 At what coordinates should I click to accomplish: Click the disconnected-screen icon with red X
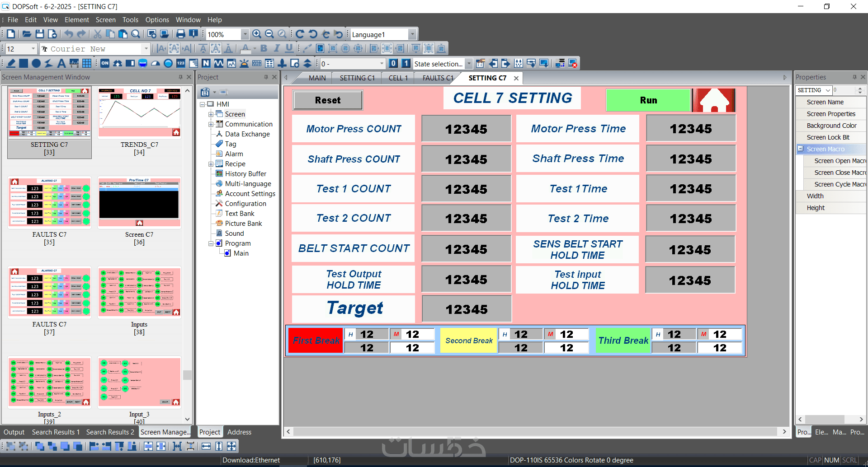(x=573, y=63)
